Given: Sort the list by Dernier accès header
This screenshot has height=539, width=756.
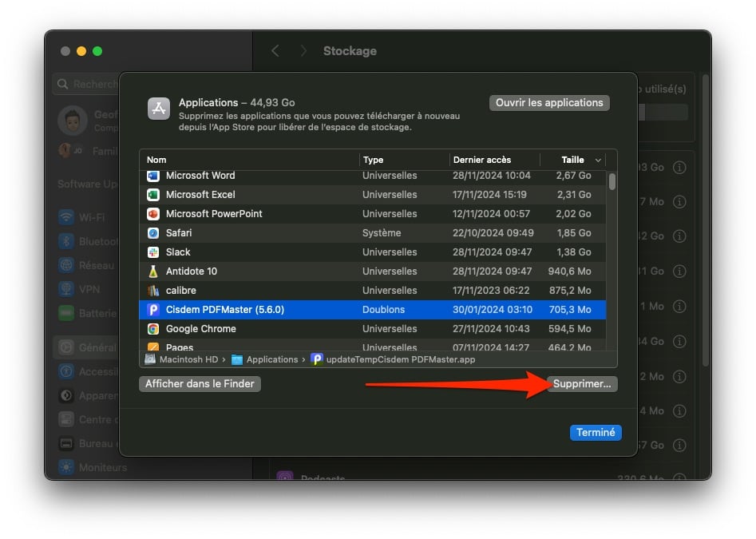Looking at the screenshot, I should click(482, 160).
